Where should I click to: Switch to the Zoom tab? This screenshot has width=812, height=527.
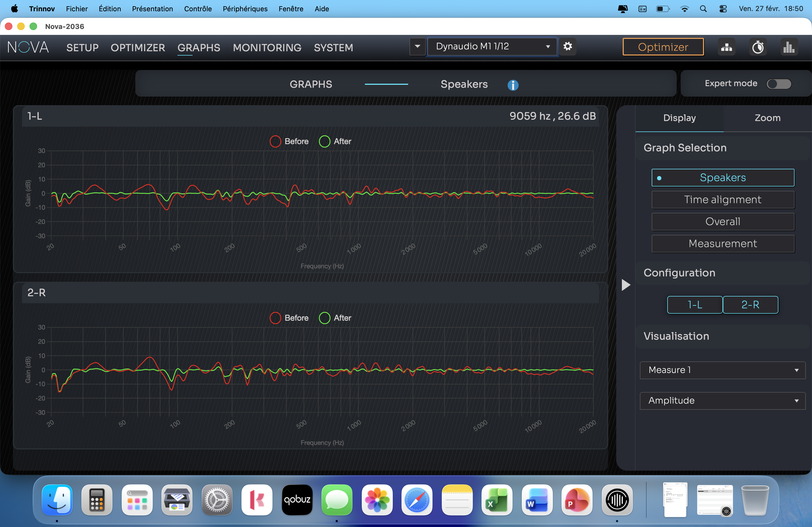767,118
